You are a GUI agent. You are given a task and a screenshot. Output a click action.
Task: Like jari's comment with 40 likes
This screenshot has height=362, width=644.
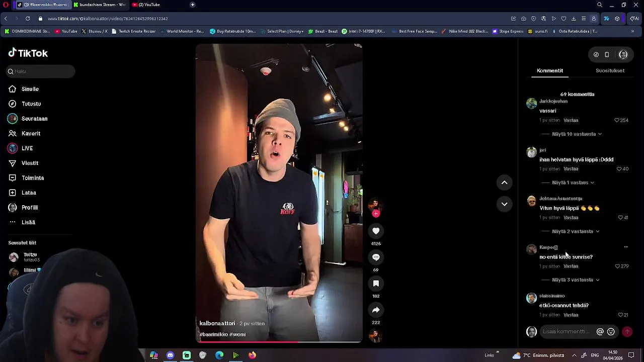point(619,169)
